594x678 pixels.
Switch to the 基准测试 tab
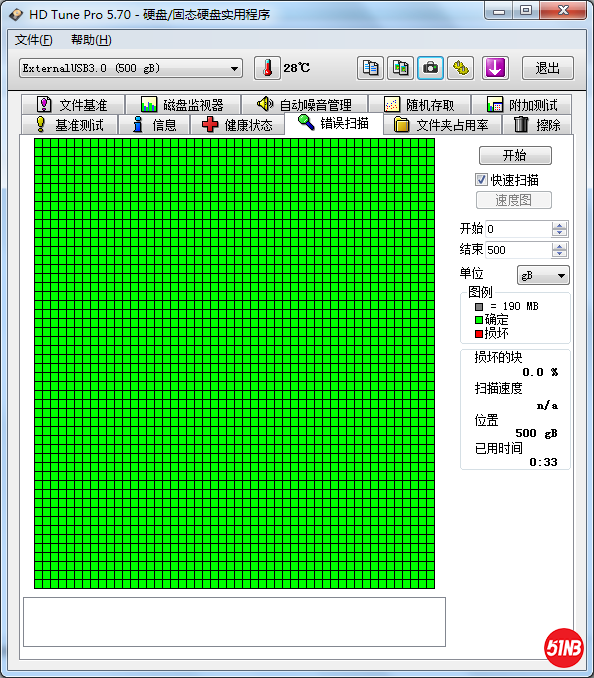tap(69, 125)
